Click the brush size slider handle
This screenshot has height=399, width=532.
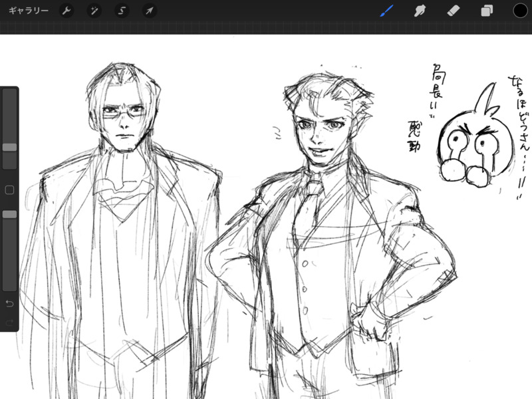click(x=9, y=147)
